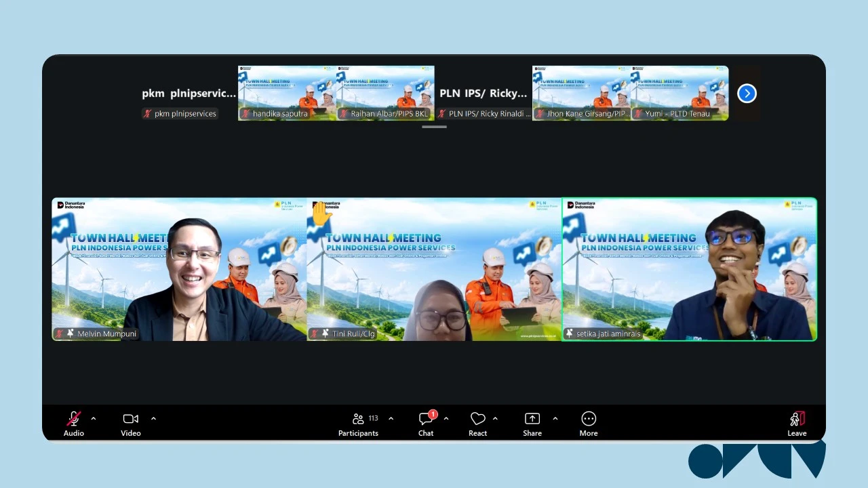Viewport: 868px width, 488px height.
Task: Expand chat options arrow
Action: pos(446,419)
